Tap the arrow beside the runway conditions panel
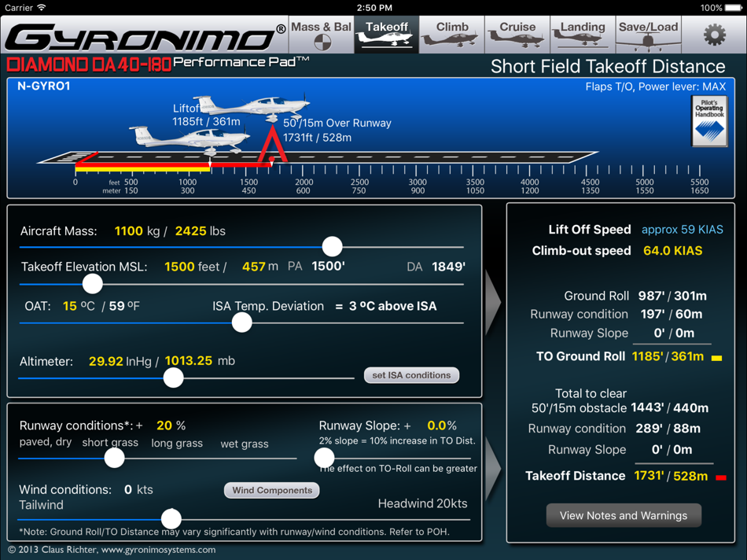 [493, 469]
